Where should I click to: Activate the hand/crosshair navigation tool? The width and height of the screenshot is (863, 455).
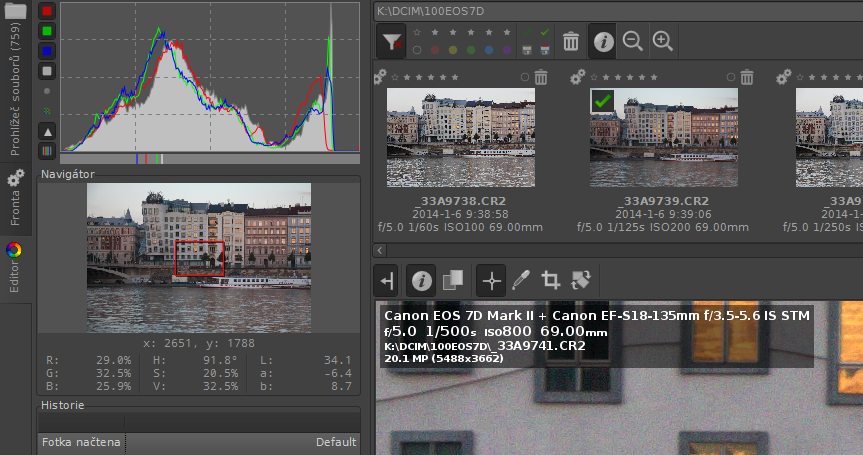coord(490,280)
